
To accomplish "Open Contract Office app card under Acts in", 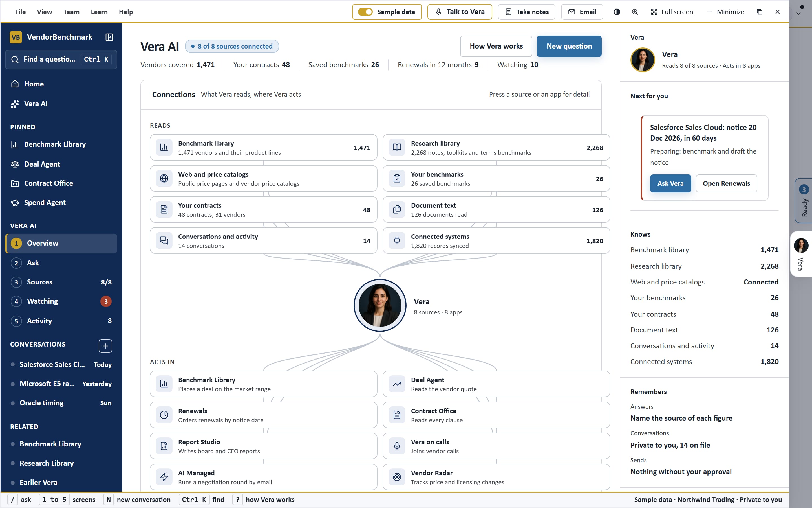I will [496, 415].
